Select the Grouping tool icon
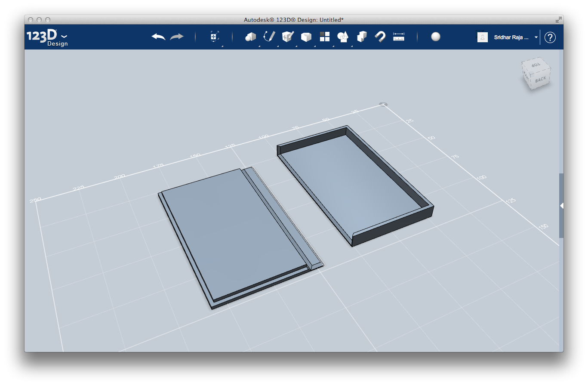Viewport: 588px width, 386px height. pyautogui.click(x=343, y=37)
